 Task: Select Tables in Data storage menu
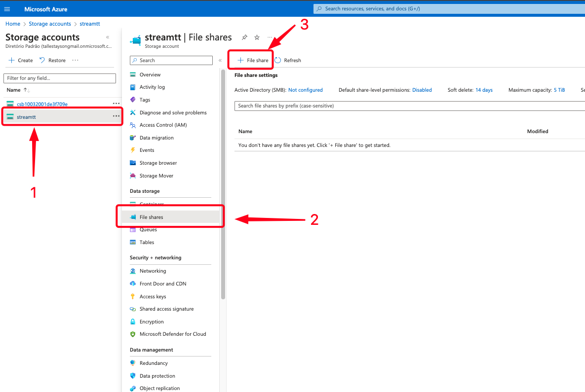click(147, 242)
